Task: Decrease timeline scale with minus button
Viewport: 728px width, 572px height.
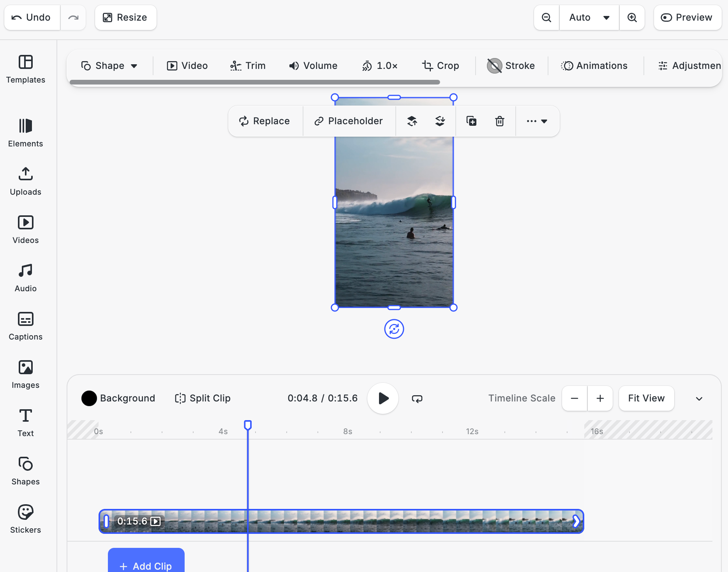Action: click(x=575, y=398)
